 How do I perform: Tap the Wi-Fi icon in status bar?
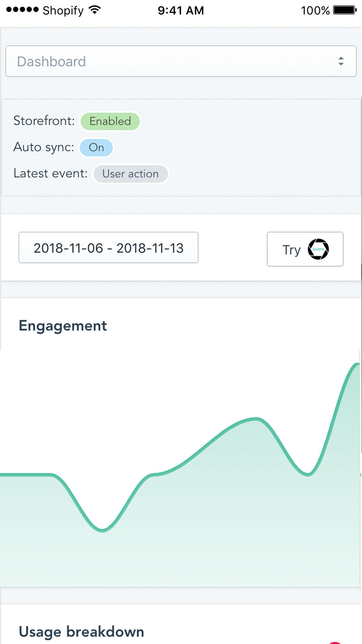(x=95, y=10)
